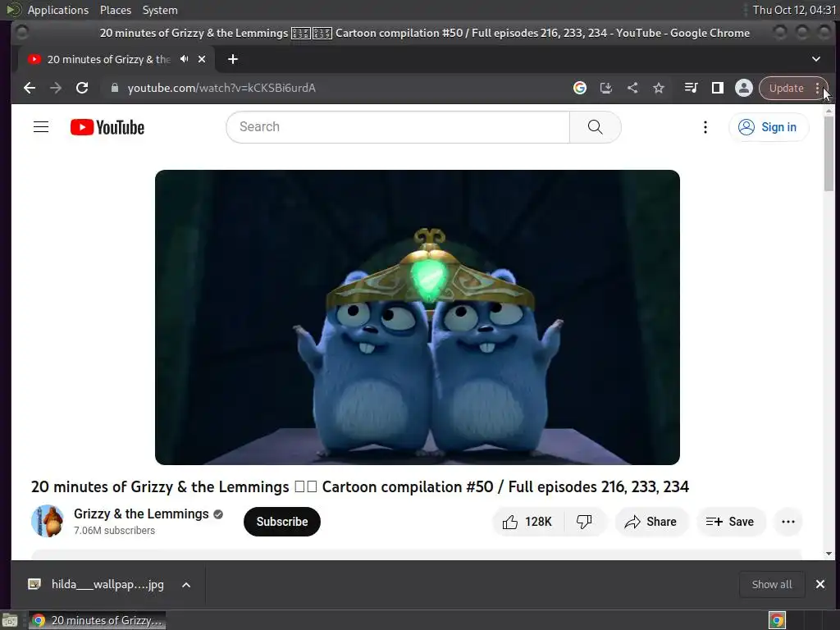
Task: Click the 7.06M subscribers text
Action: [x=114, y=531]
